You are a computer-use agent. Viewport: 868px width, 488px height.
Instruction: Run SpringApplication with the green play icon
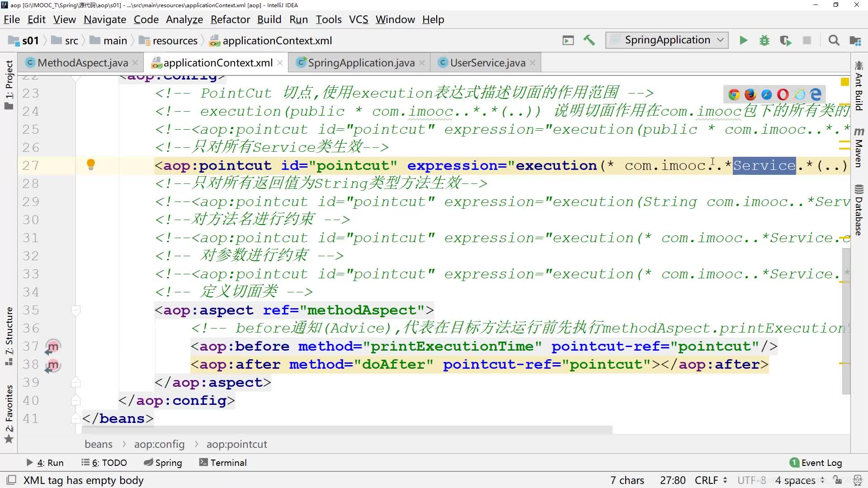[x=743, y=41]
